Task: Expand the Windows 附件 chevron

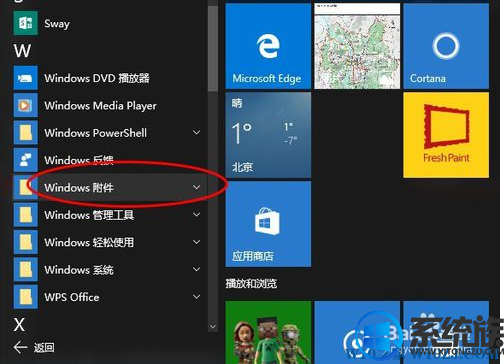Action: click(x=197, y=187)
